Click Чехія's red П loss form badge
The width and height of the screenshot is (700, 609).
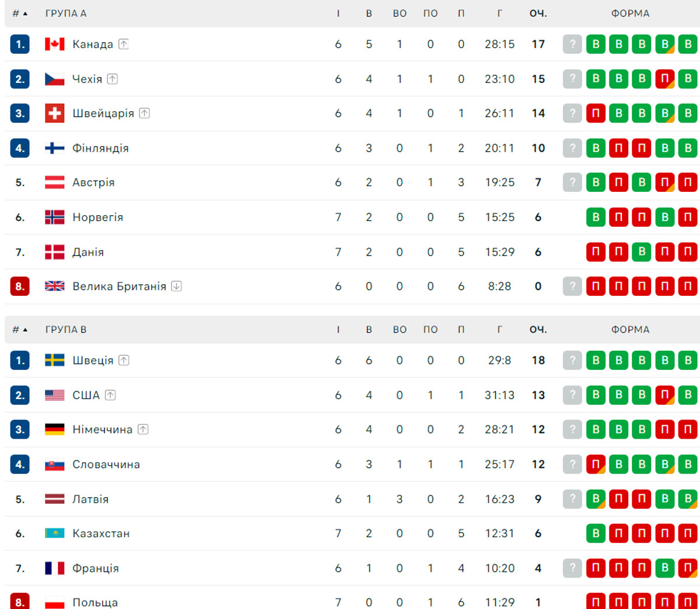click(664, 79)
